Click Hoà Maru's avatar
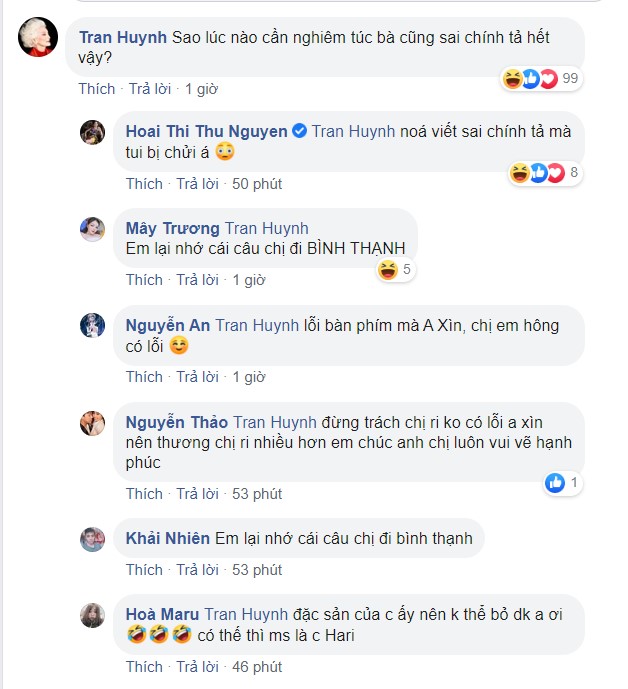 tap(93, 614)
